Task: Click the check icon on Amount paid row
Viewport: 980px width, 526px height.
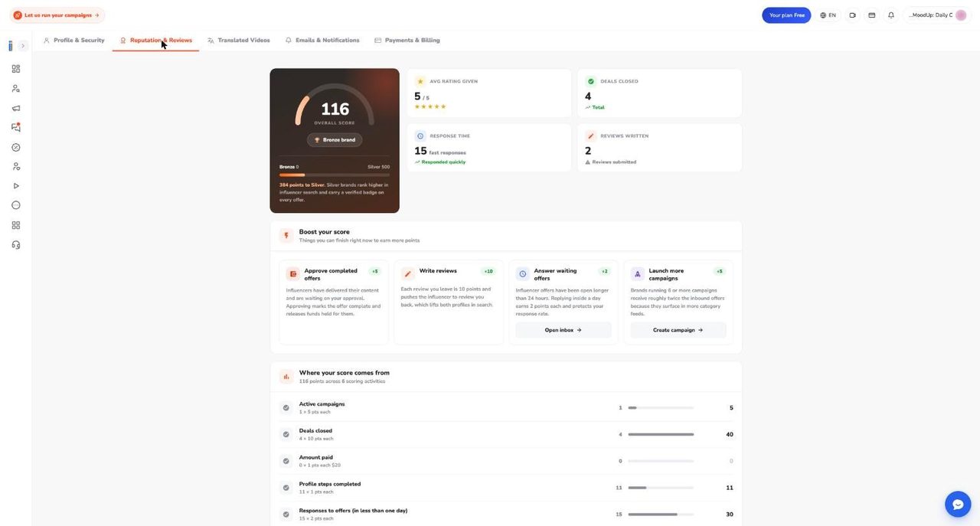Action: click(x=286, y=461)
